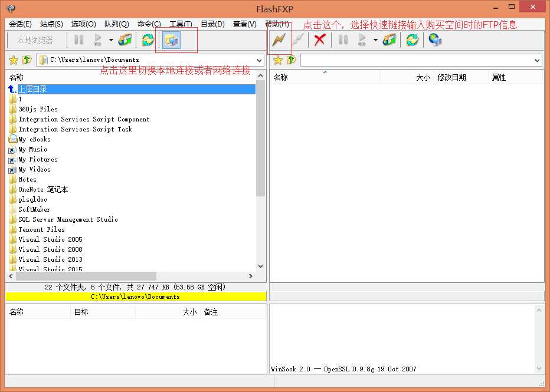
Task: Click the WinSock 2.0 OpenSSL log line
Action: pos(343,369)
